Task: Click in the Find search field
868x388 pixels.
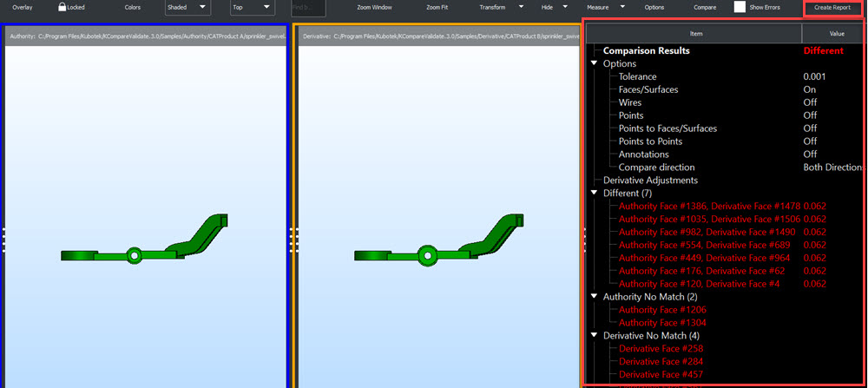Action: point(308,8)
